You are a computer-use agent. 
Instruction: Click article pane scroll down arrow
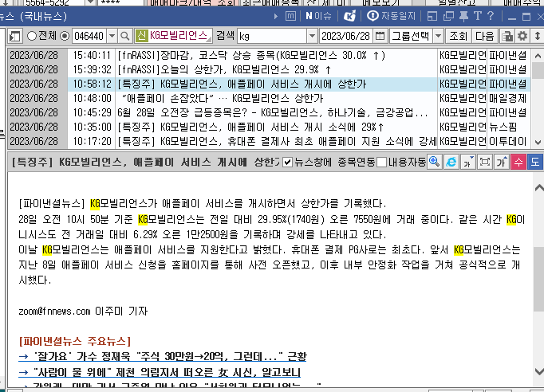click(538, 371)
